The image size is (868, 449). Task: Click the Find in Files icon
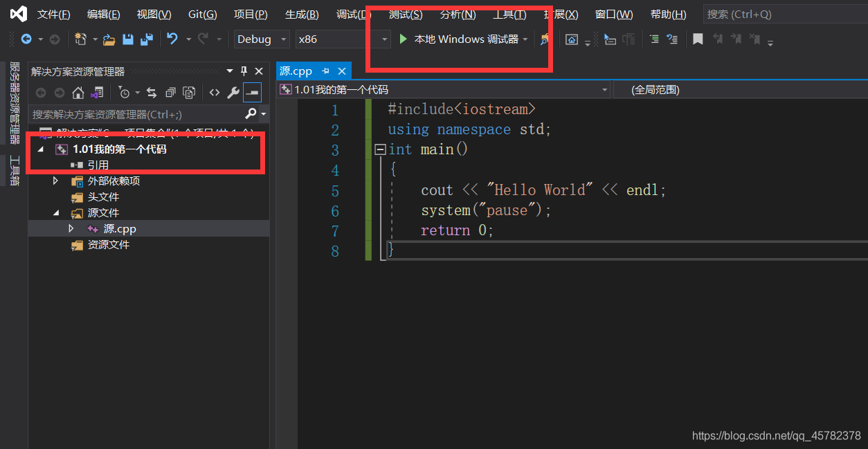click(545, 39)
